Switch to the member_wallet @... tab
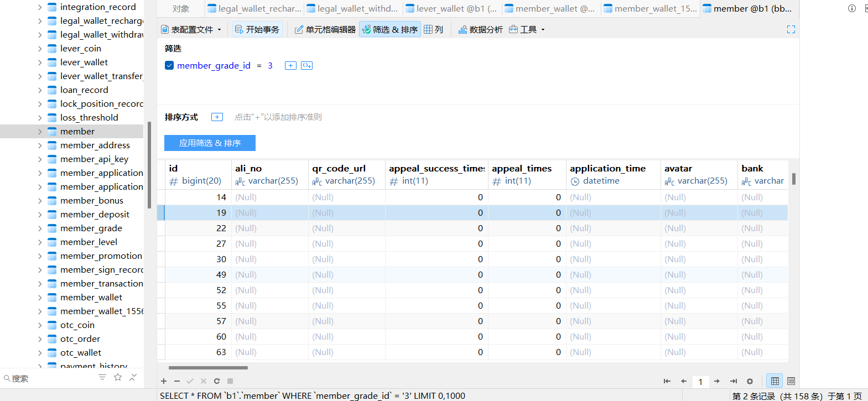Screen dimensions: 868x401 [x=550, y=8]
